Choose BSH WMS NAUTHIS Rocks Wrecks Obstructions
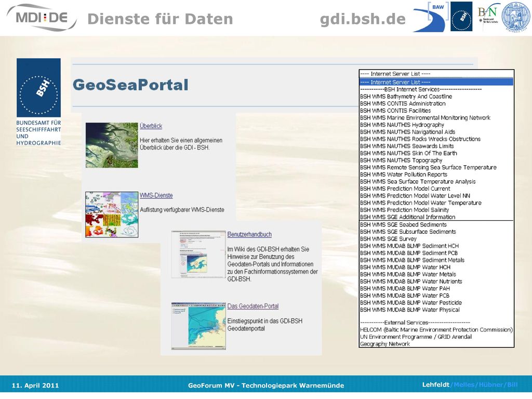 coord(436,139)
